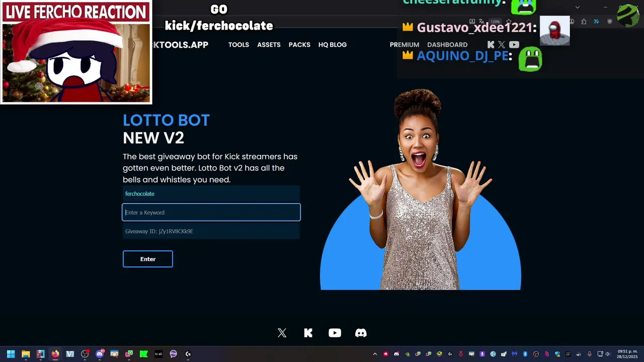Screen dimensions: 644x362
Task: Open OBS Studio from taskbar
Action: (x=85, y=354)
